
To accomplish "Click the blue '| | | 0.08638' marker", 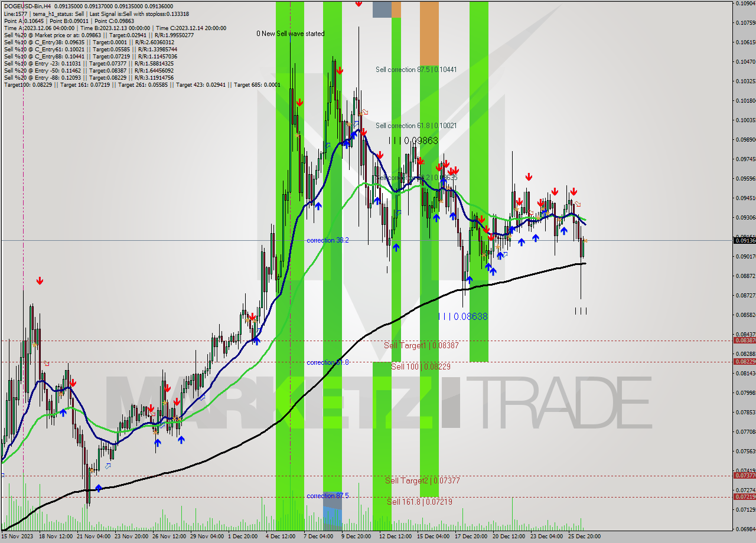I will (463, 316).
